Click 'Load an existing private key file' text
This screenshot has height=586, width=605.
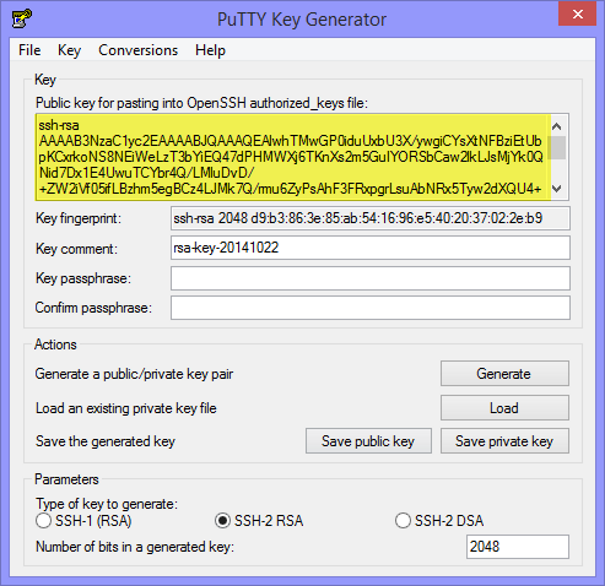(126, 408)
